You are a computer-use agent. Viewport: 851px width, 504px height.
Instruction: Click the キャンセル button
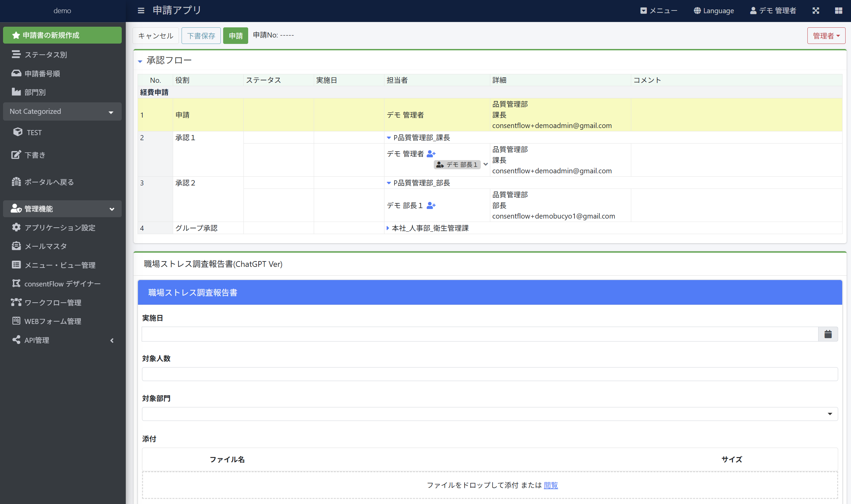tap(156, 36)
